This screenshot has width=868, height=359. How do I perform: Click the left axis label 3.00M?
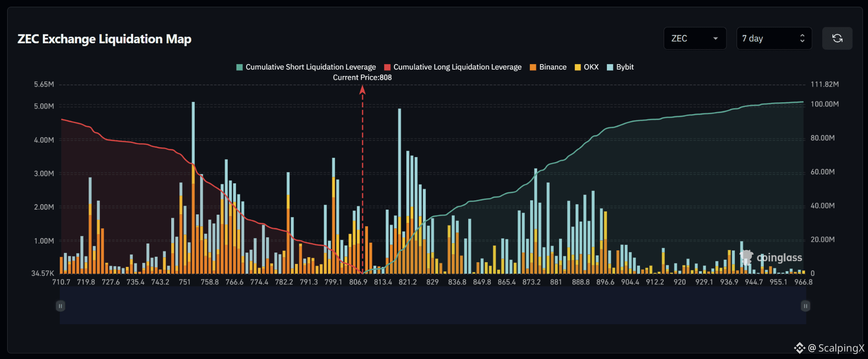click(x=44, y=174)
